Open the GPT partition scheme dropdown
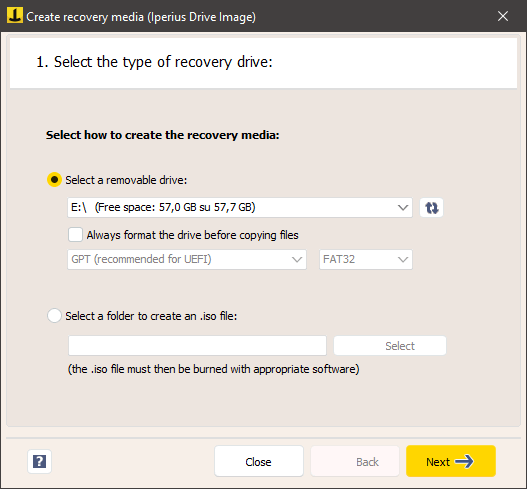Screen dimensions: 527x489 pyautogui.click(x=187, y=259)
